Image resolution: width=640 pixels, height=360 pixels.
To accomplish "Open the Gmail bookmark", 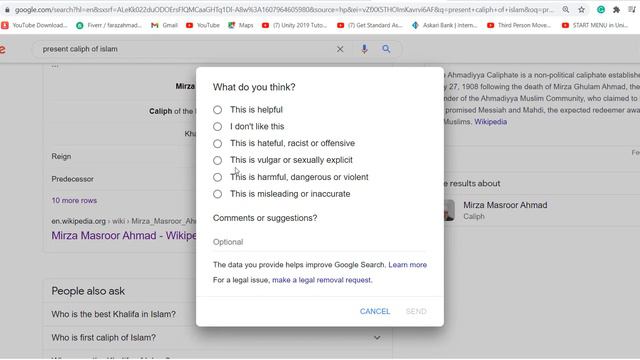I will click(x=164, y=25).
